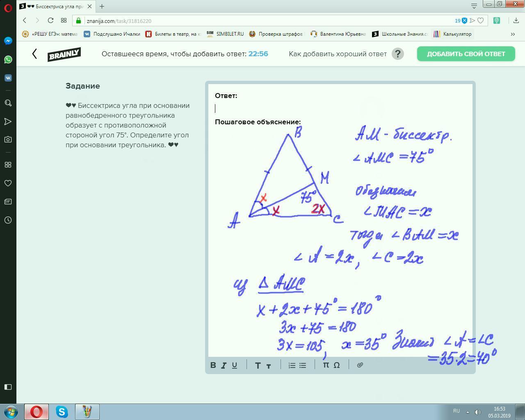Click the Brainly back arrow
This screenshot has height=420, width=525.
[x=34, y=54]
